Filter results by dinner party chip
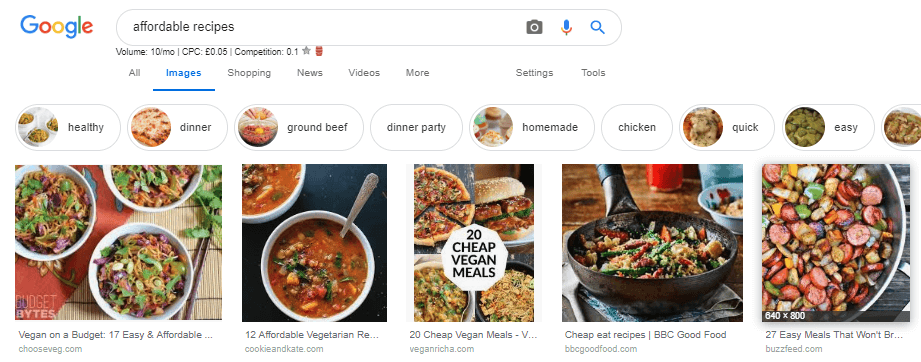Image resolution: width=921 pixels, height=362 pixels. coord(416,128)
